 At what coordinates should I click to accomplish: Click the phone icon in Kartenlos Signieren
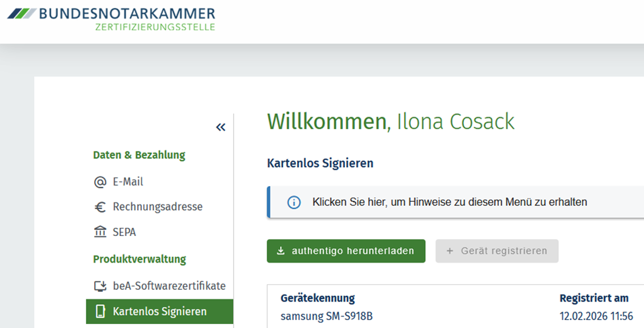tap(100, 312)
